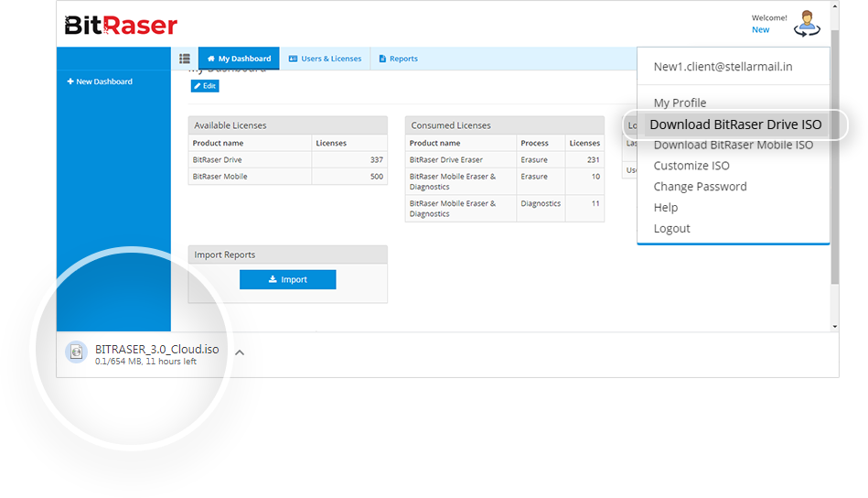The height and width of the screenshot is (498, 868).
Task: Click the Consumed Licenses panel header
Action: tap(505, 125)
